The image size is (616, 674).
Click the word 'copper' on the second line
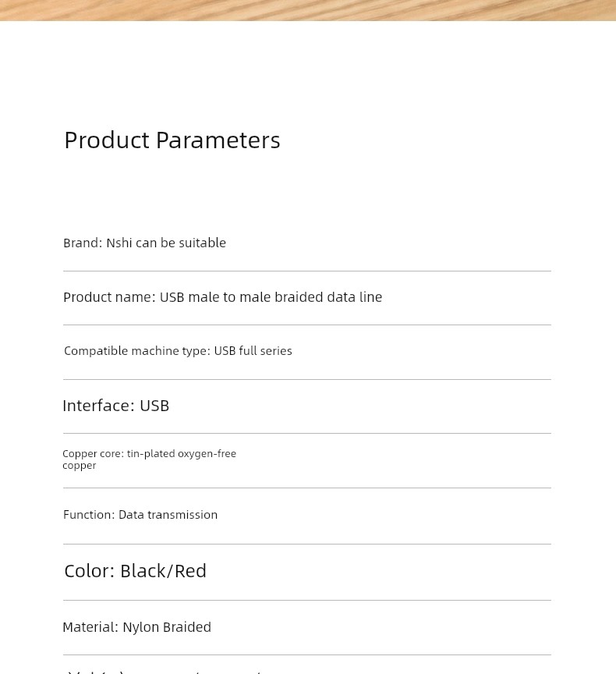point(79,466)
